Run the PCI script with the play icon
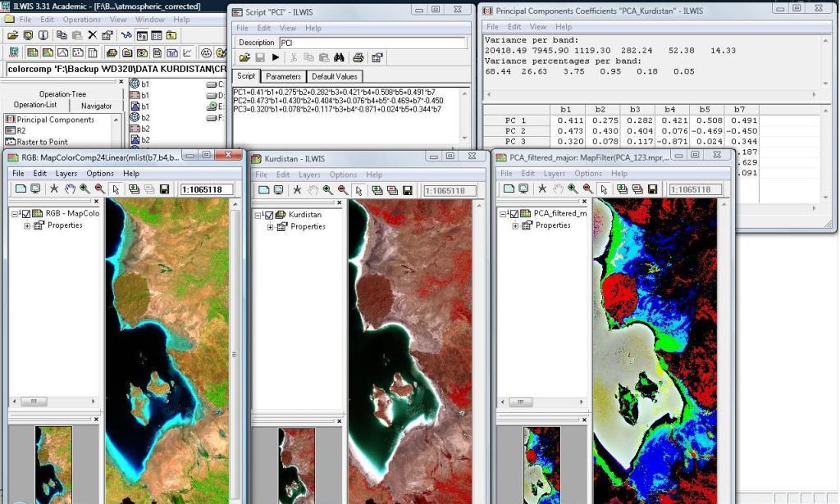This screenshot has width=840, height=504. coord(276,57)
